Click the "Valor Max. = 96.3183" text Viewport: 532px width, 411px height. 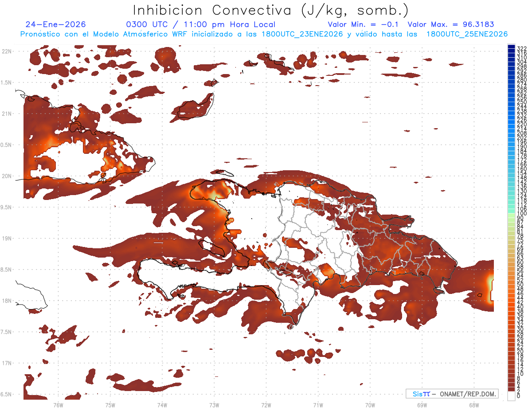click(451, 24)
